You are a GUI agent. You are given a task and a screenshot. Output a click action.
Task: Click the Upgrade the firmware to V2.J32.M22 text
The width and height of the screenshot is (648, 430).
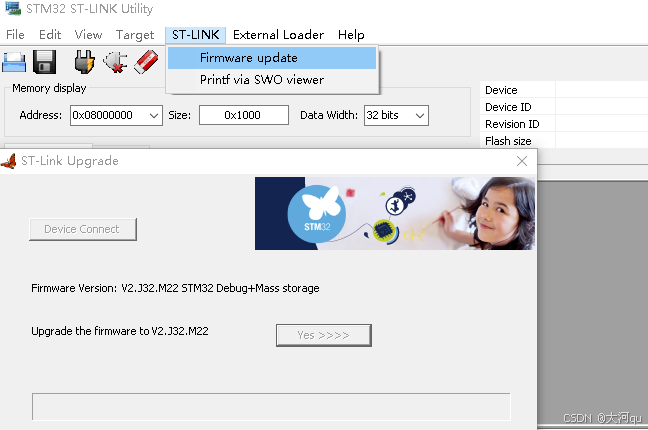[120, 331]
